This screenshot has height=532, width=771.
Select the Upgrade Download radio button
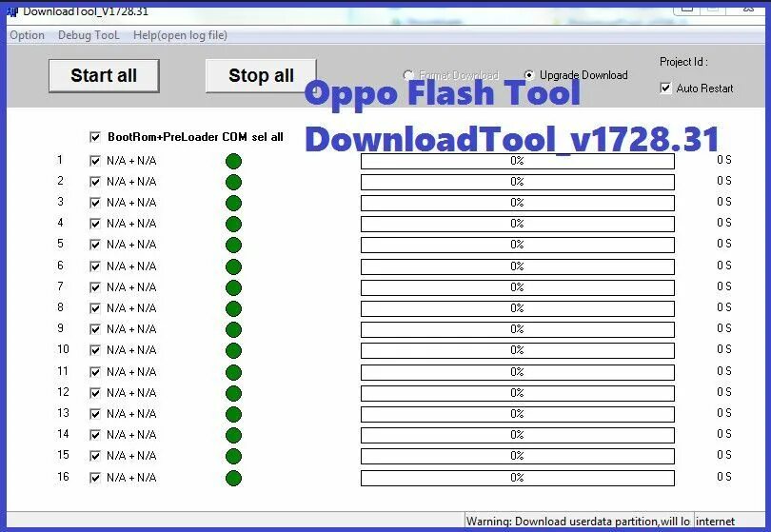529,75
